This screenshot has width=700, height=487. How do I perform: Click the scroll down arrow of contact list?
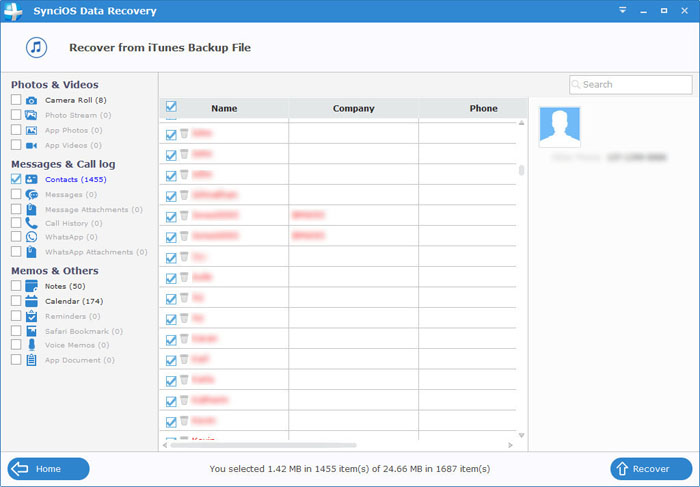pos(521,435)
